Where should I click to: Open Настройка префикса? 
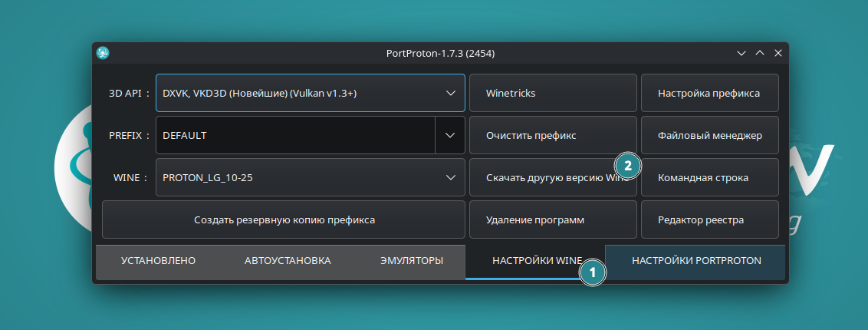(x=709, y=94)
